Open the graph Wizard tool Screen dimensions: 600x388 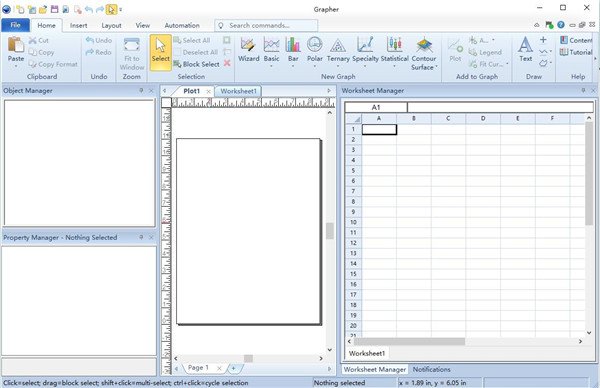click(249, 45)
